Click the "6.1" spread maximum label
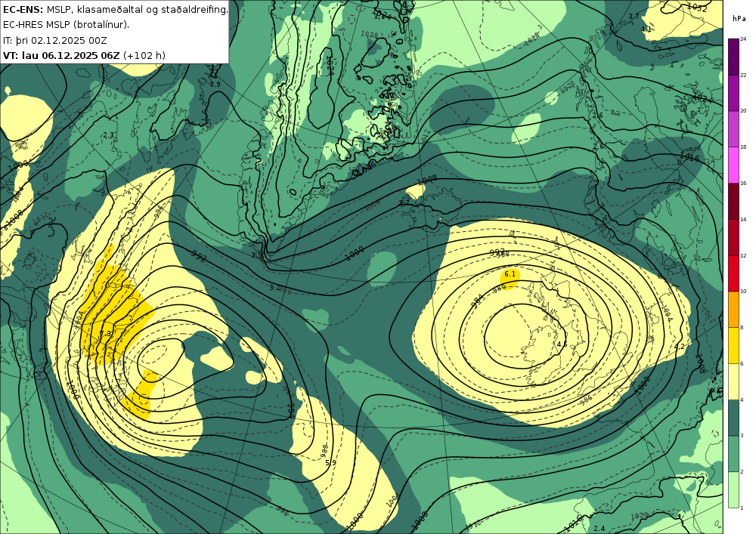The width and height of the screenshot is (756, 534). (x=510, y=274)
